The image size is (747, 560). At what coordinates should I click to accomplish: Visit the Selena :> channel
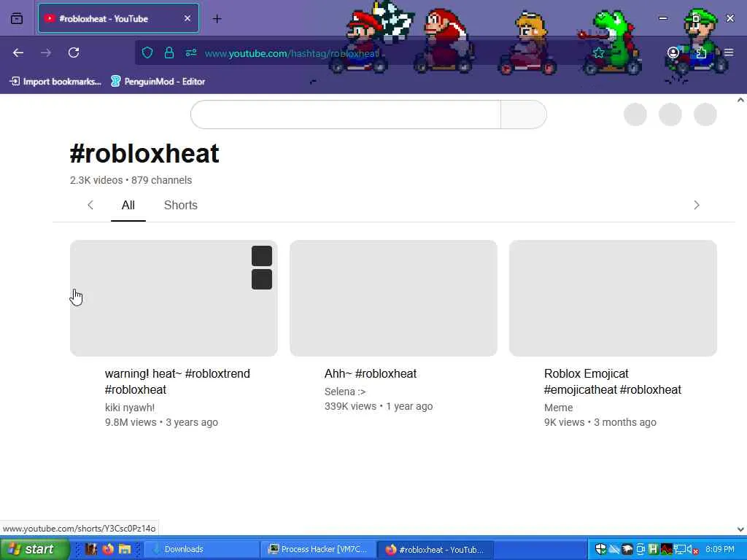(345, 392)
